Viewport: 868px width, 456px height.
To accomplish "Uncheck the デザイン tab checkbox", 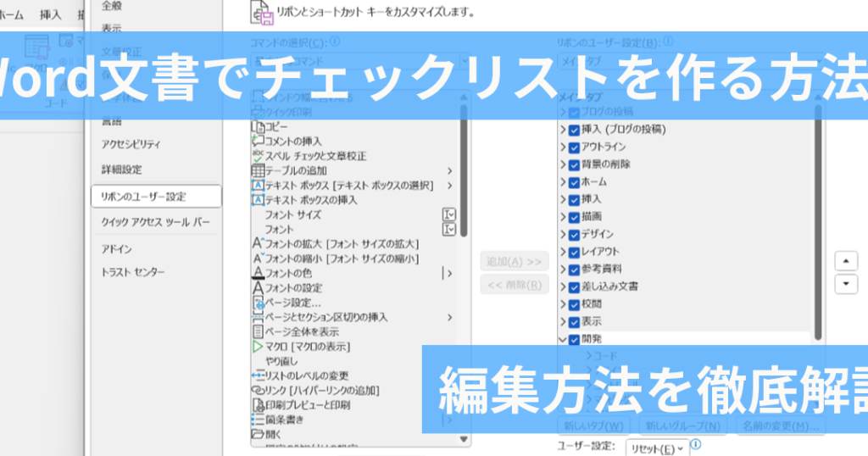I will coord(574,234).
